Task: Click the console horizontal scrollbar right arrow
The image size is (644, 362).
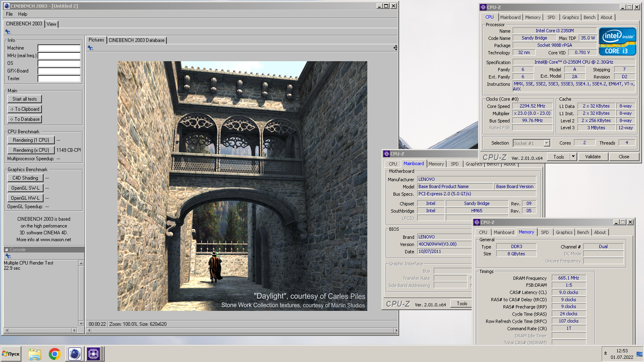Action: coord(74,330)
